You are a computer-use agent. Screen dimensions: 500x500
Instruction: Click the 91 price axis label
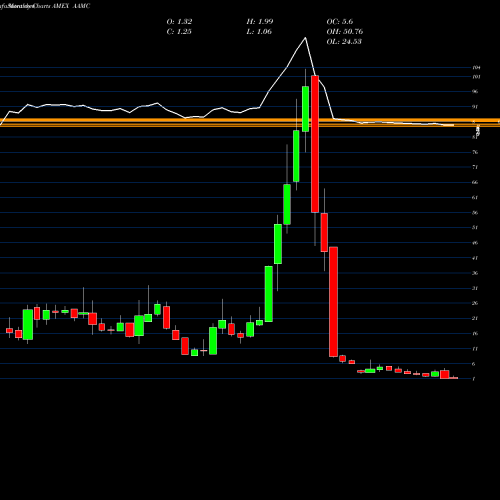(x=475, y=107)
